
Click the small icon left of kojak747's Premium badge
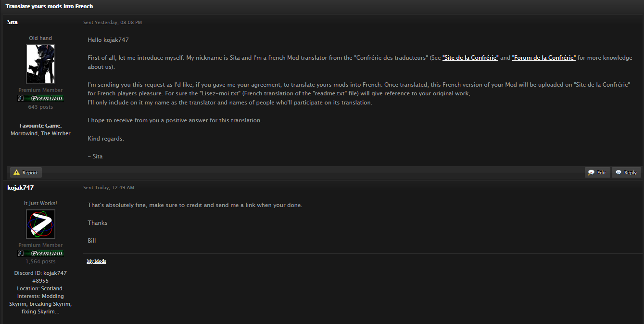click(x=21, y=253)
